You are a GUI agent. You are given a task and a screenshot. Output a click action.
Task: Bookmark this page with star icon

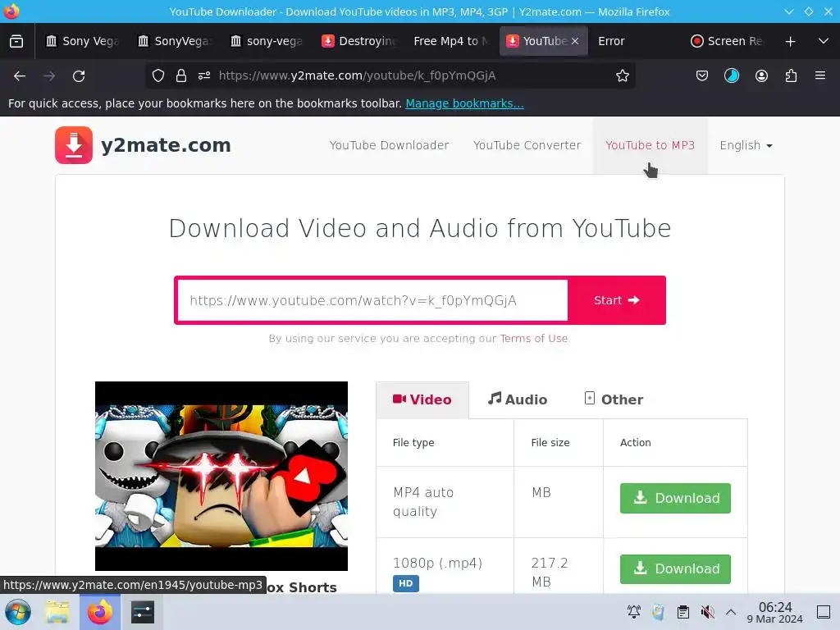[x=622, y=76]
